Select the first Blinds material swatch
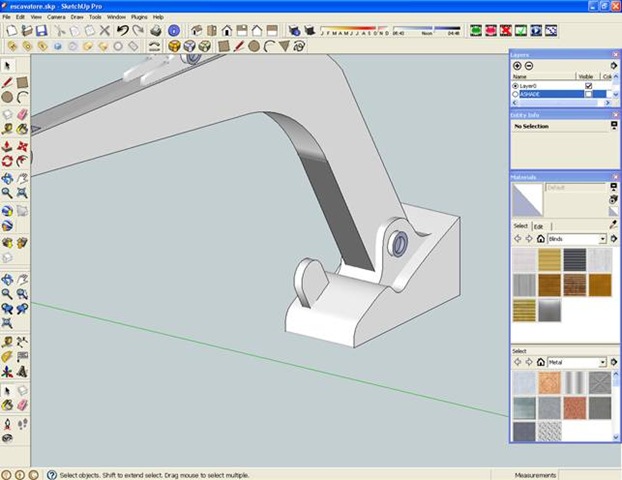Screen dimensions: 622x480 point(524,259)
